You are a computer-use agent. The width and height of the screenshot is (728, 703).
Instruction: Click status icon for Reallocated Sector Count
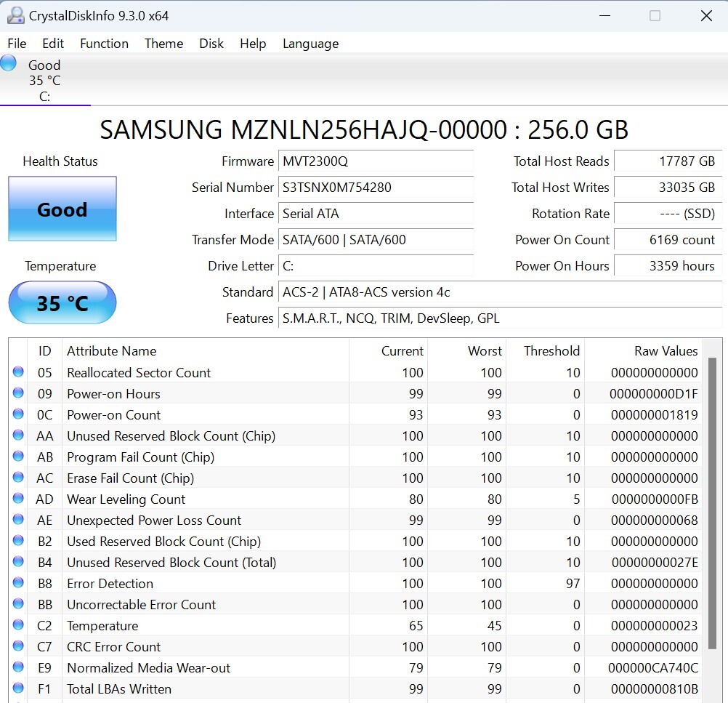(18, 372)
